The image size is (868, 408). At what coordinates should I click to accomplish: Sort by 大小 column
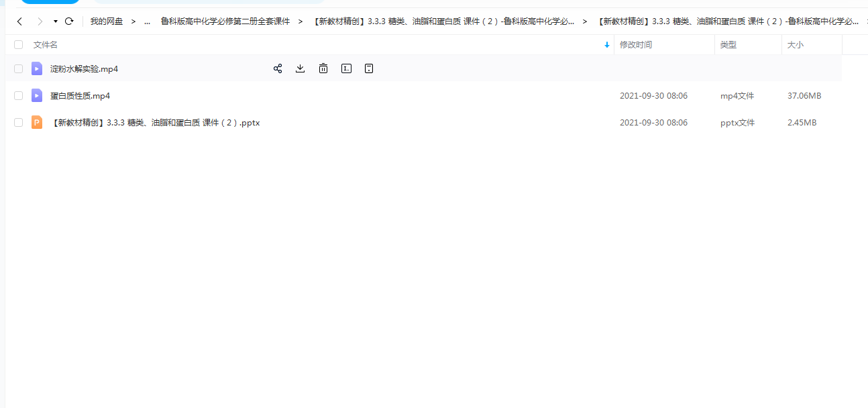[796, 45]
